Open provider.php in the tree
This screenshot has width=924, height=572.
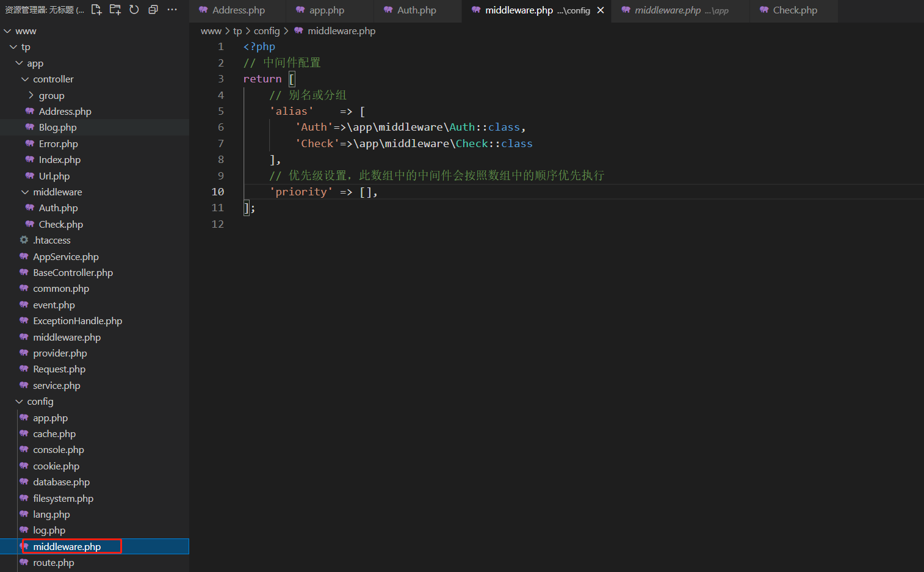click(95, 353)
